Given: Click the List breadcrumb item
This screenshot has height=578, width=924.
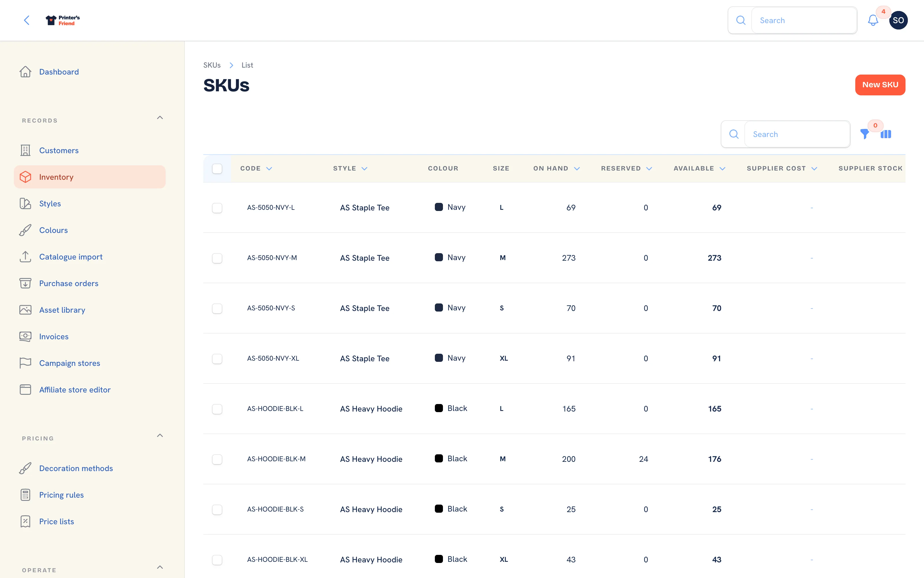Looking at the screenshot, I should [247, 65].
